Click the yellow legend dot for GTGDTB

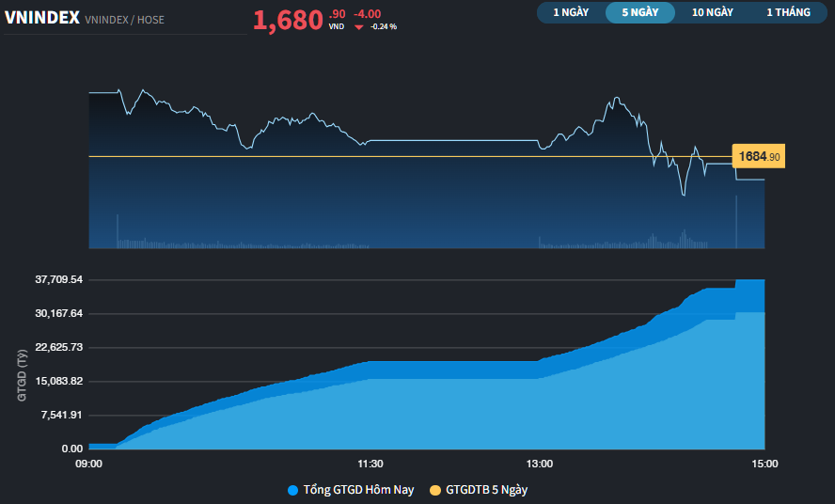coord(434,490)
